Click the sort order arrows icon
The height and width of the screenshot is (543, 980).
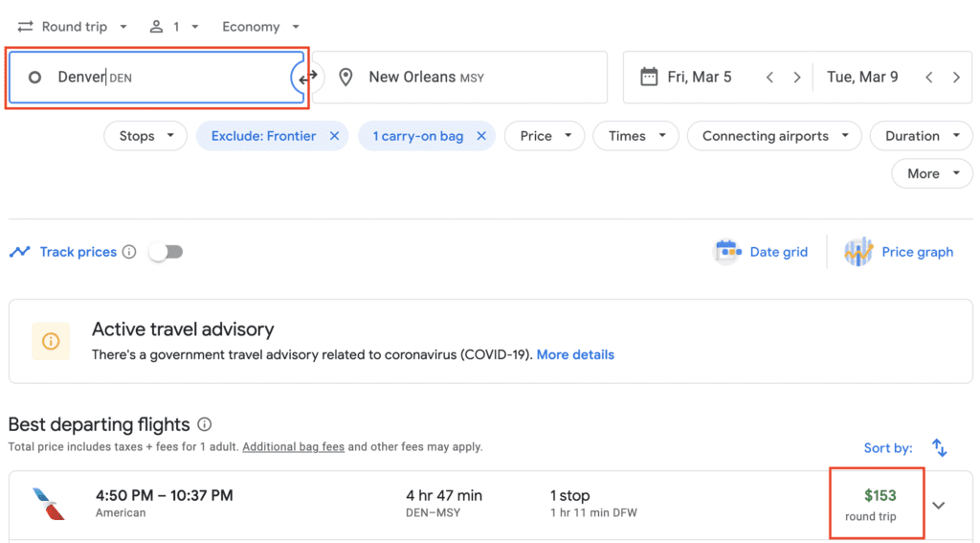939,447
